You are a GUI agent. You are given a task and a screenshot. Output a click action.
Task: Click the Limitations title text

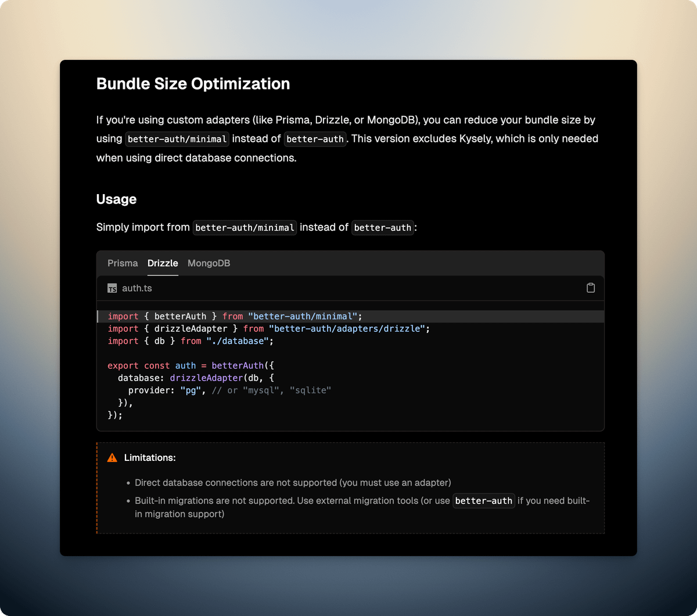tap(150, 458)
